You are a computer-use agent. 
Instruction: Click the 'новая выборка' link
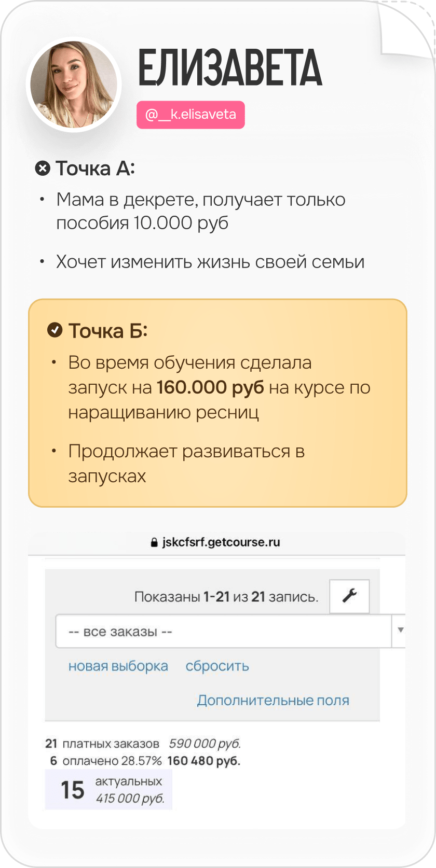118,666
